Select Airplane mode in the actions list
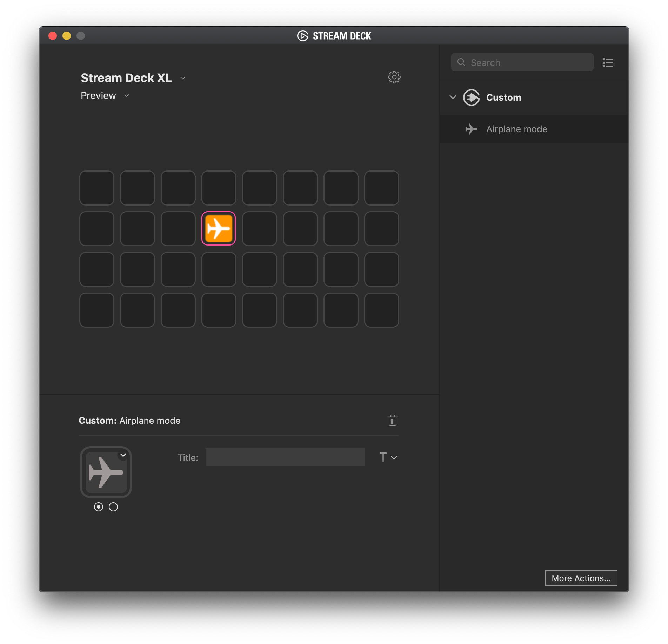The image size is (668, 644). pos(516,129)
